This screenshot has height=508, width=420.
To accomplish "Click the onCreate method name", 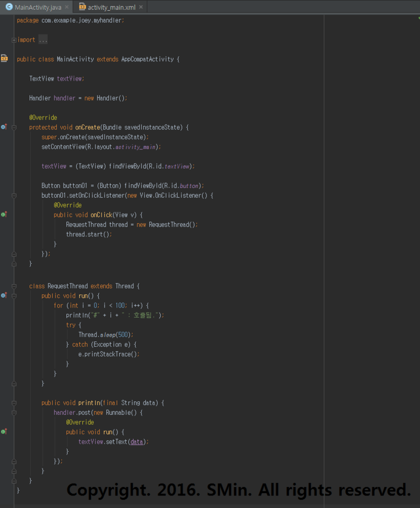I will pos(87,127).
